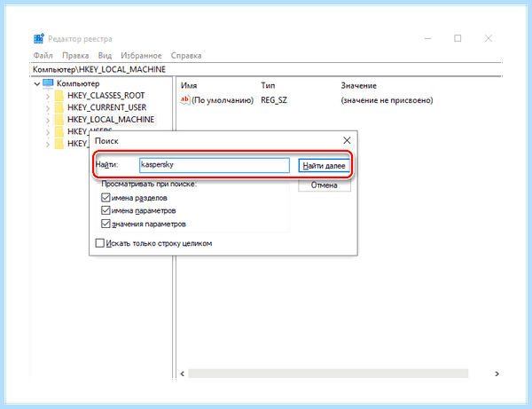Select the HKEY_CLASSES_ROOT tree item
This screenshot has width=532, height=409.
(106, 96)
